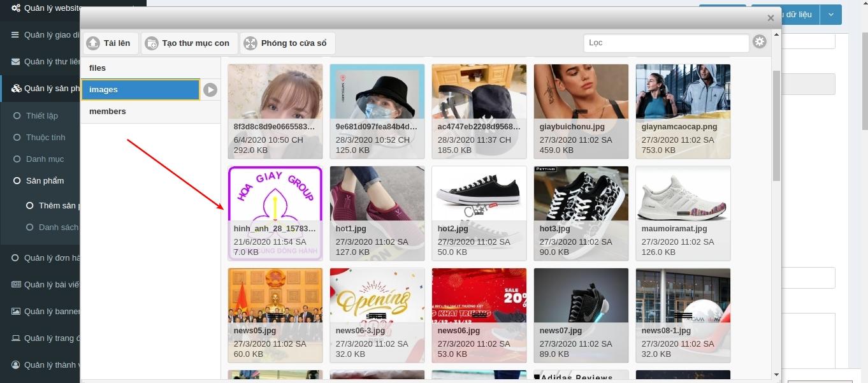Select the hinh_anh_28_15783 Hoa Giay Group image
Screen dimensions: 868x383
(275, 213)
